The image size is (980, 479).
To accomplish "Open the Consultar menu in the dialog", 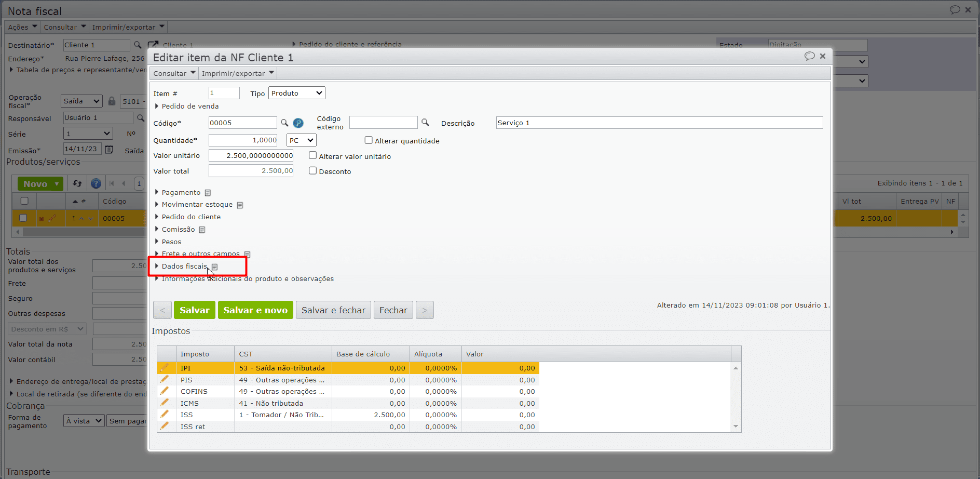I will point(174,73).
